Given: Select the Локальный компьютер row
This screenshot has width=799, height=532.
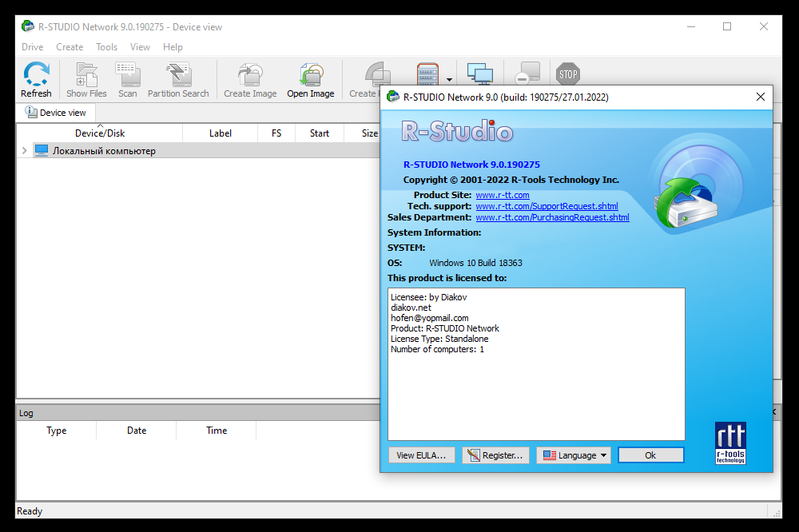Looking at the screenshot, I should [199, 151].
